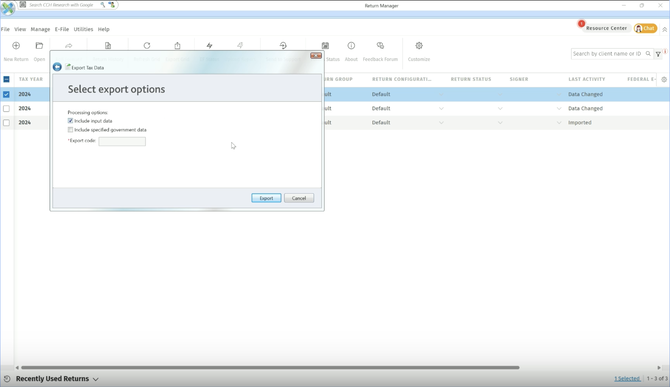Go back using the blue dialog arrow
The height and width of the screenshot is (387, 670).
tap(57, 67)
